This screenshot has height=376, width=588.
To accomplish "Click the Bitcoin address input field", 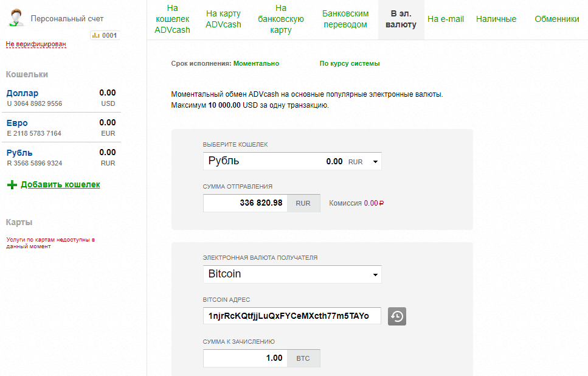I will coord(291,316).
